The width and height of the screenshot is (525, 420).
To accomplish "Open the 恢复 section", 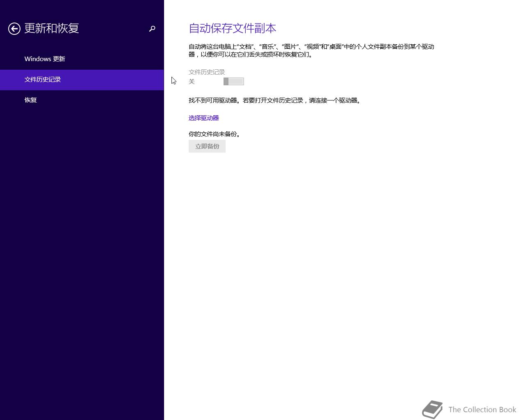I will 82,100.
